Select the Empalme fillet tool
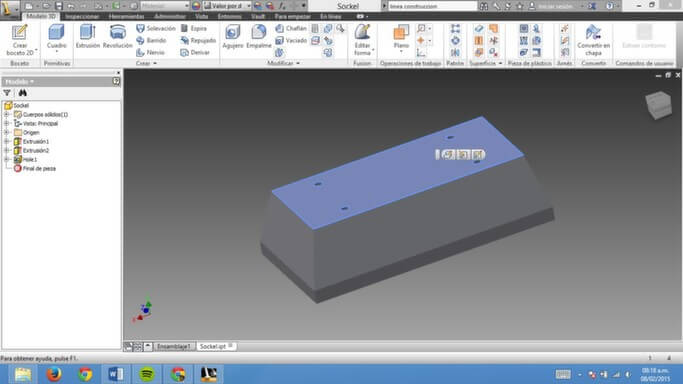683x384 pixels. tap(259, 36)
